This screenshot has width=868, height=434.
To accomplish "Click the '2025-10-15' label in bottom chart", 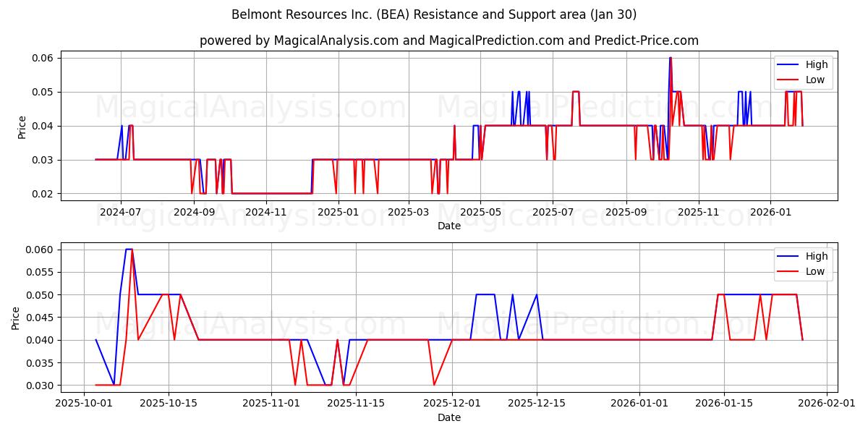I will 169,404.
